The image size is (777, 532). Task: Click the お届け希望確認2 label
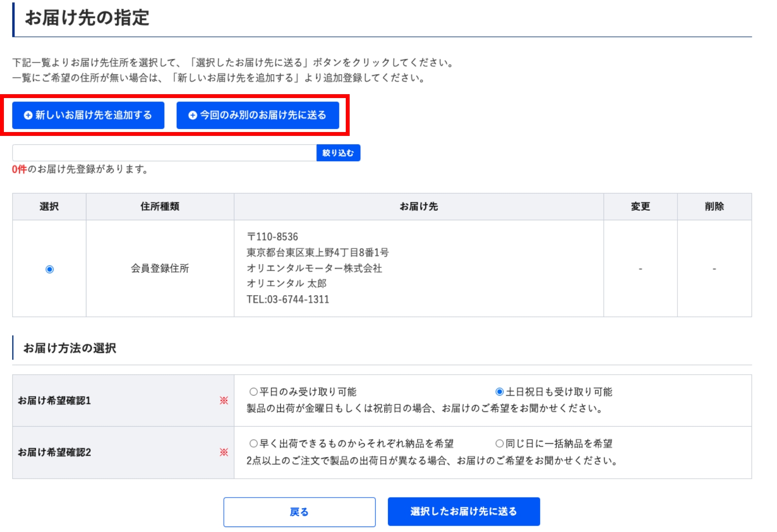(54, 452)
